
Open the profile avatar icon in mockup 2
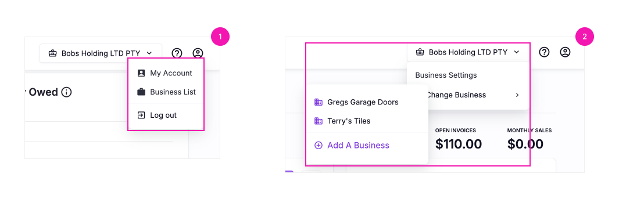click(565, 52)
